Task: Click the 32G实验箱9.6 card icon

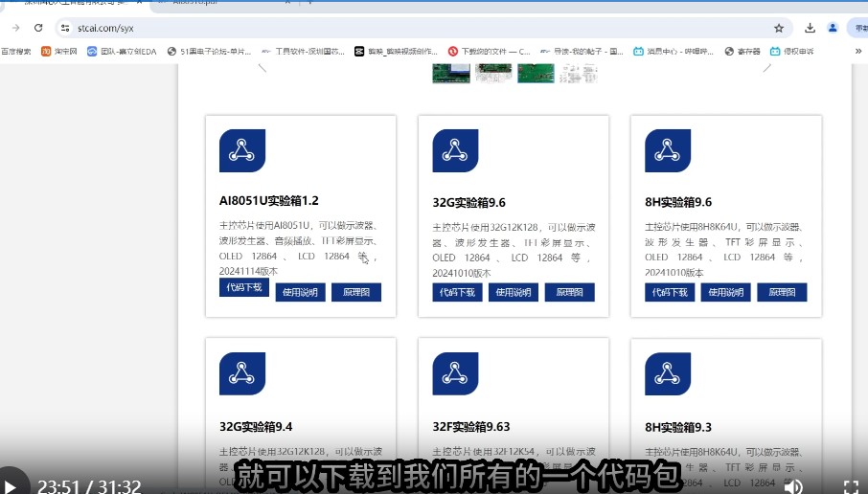Action: pyautogui.click(x=455, y=150)
